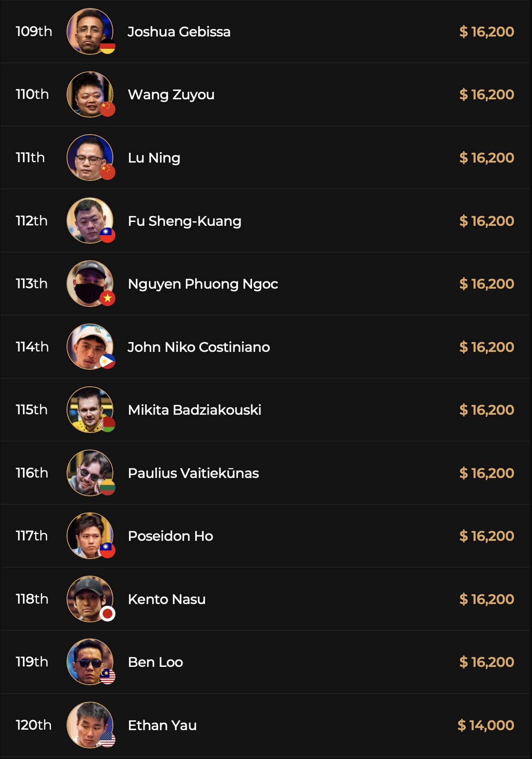Viewport: 532px width, 759px height.
Task: Click the Belarus flag beside Mikita Badziakouski
Action: 107,424
